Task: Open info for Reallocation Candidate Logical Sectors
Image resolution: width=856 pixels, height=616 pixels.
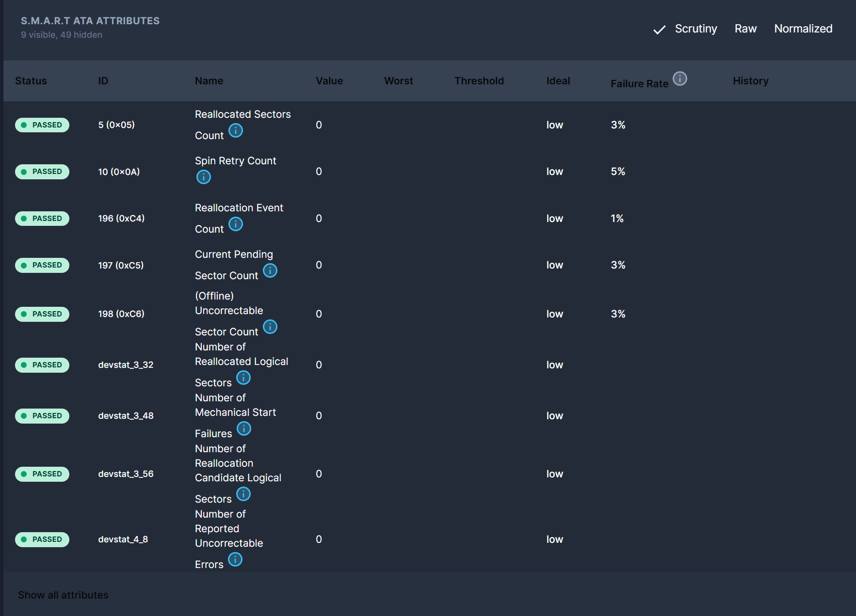Action: pyautogui.click(x=243, y=494)
